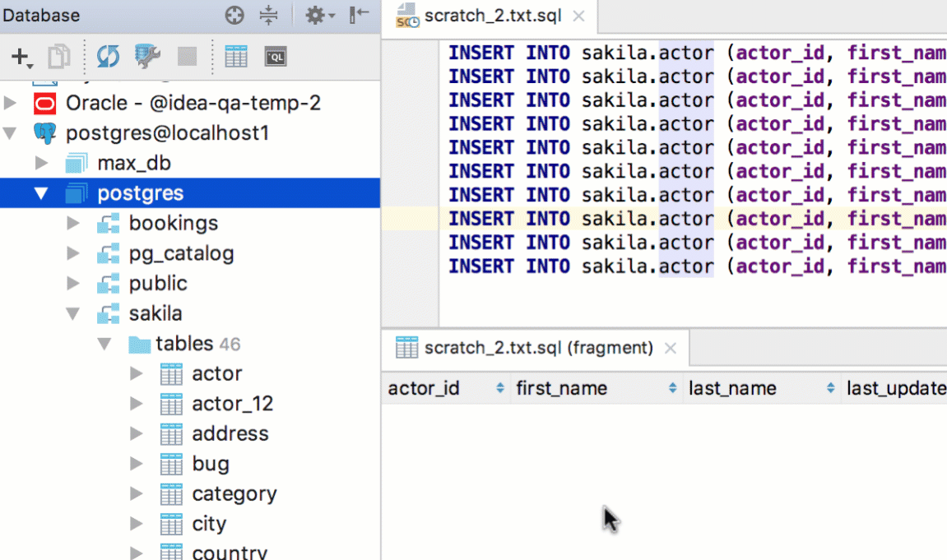Click the bug table icon
Viewport: 947px width, 560px height.
pyautogui.click(x=171, y=464)
